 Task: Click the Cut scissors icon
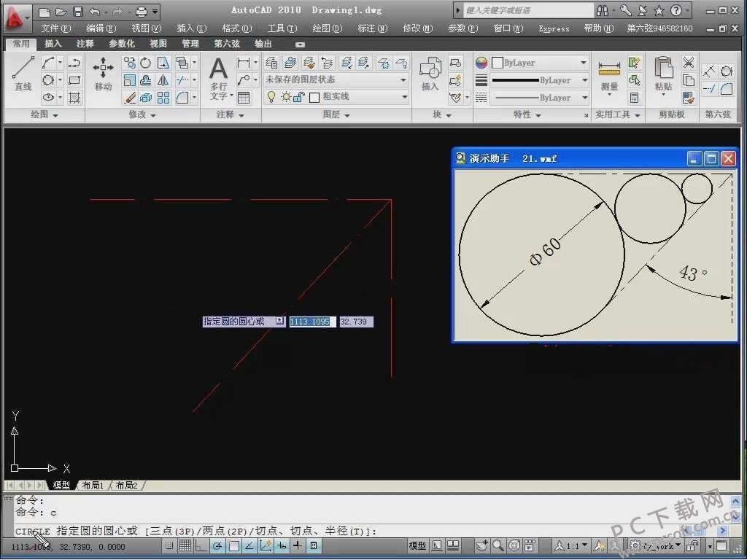pyautogui.click(x=689, y=63)
